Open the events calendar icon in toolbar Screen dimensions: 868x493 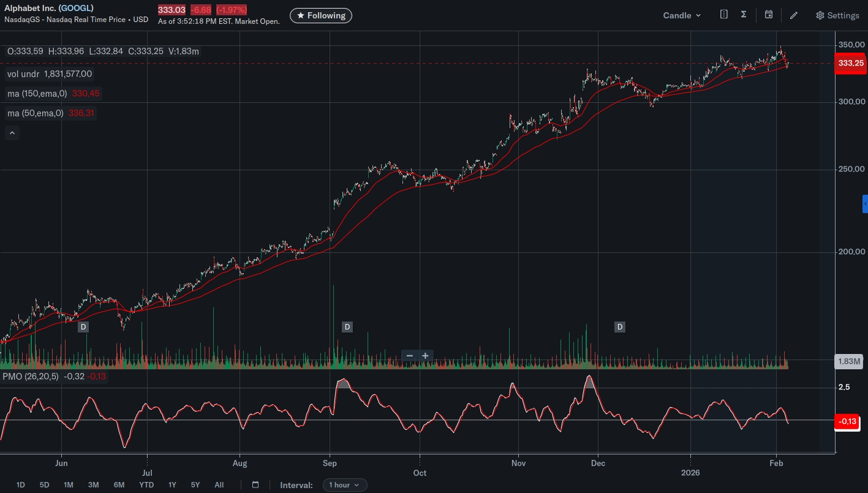769,15
